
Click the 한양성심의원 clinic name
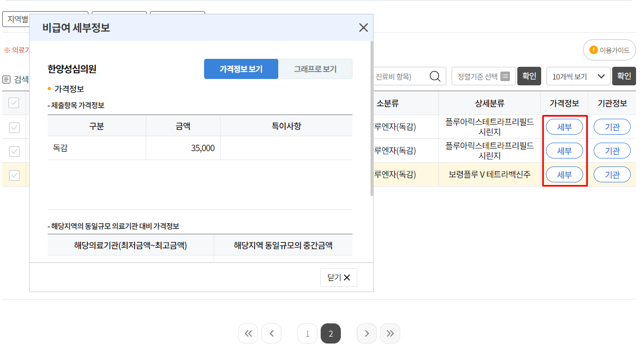[72, 69]
